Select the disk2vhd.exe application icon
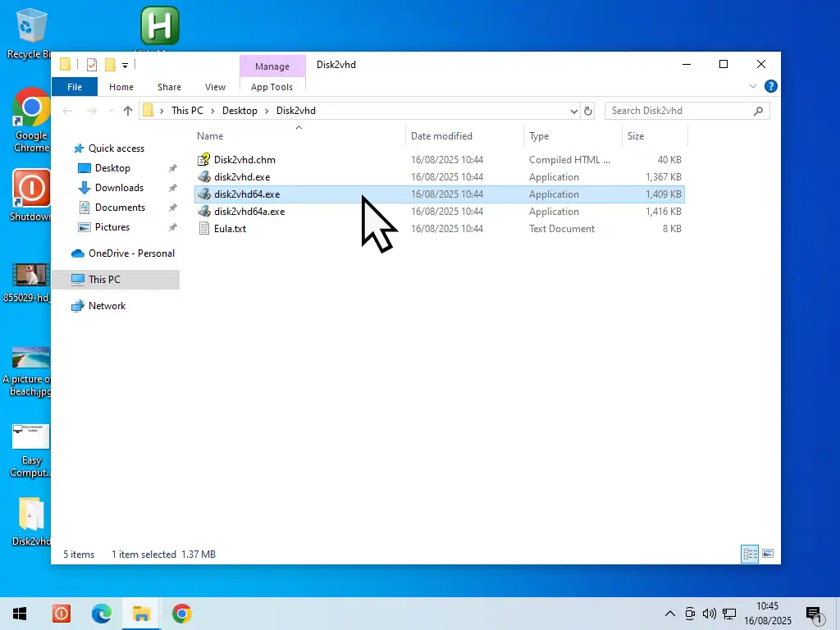 tap(204, 177)
